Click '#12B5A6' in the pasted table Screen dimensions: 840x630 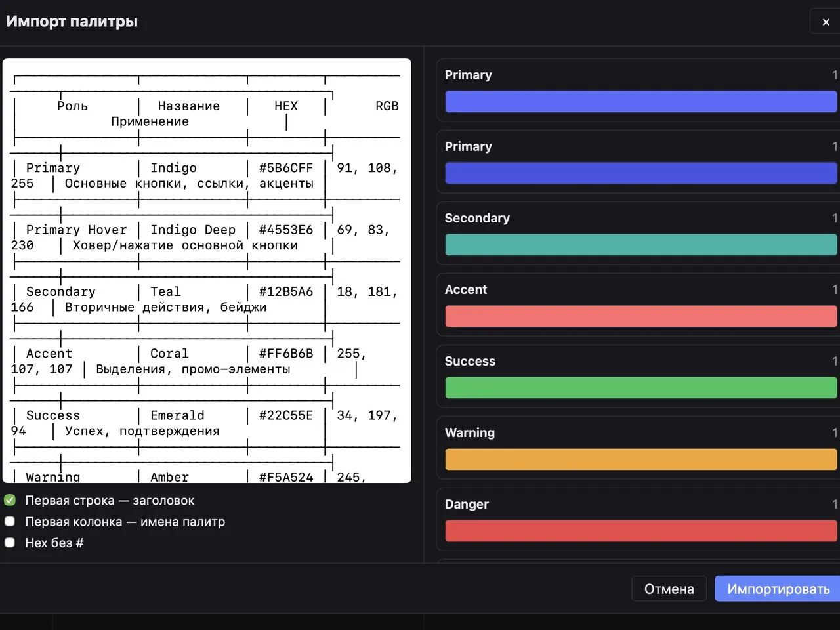click(286, 291)
